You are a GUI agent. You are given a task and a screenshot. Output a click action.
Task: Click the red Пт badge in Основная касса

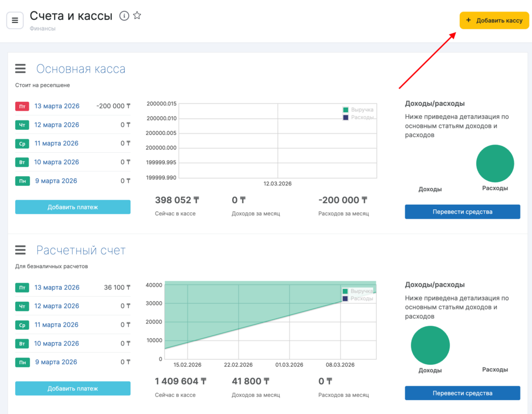[22, 106]
